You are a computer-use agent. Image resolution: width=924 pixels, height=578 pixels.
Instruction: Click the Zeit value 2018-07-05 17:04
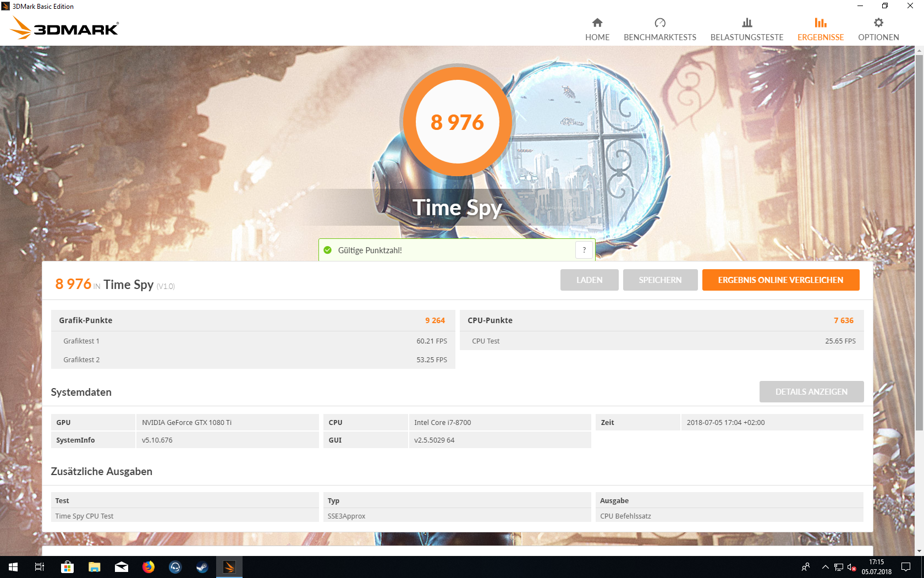[x=725, y=422]
